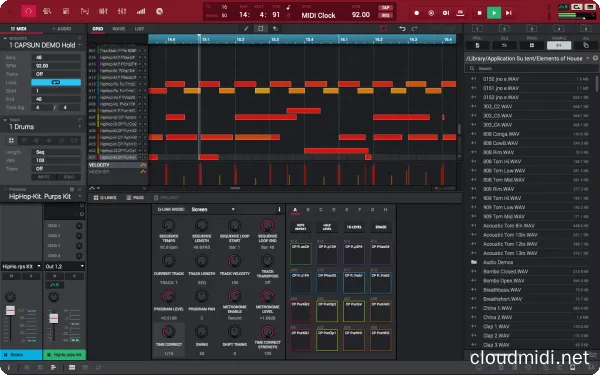Enable overdub recording

(x=431, y=13)
